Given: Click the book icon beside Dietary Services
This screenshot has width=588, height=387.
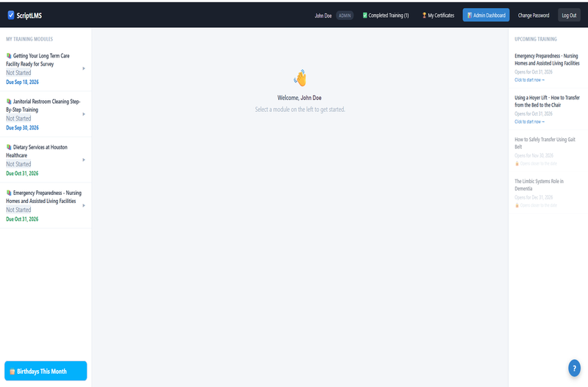Looking at the screenshot, I should point(9,147).
